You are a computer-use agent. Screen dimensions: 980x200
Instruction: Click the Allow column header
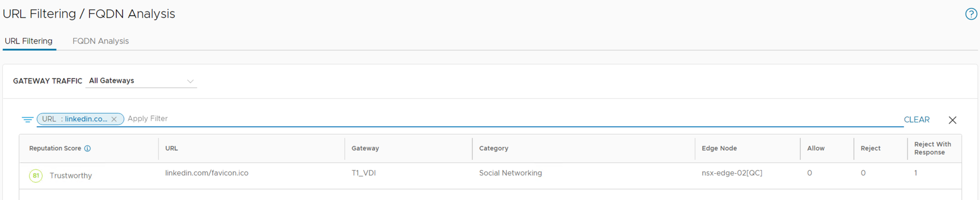pyautogui.click(x=816, y=148)
